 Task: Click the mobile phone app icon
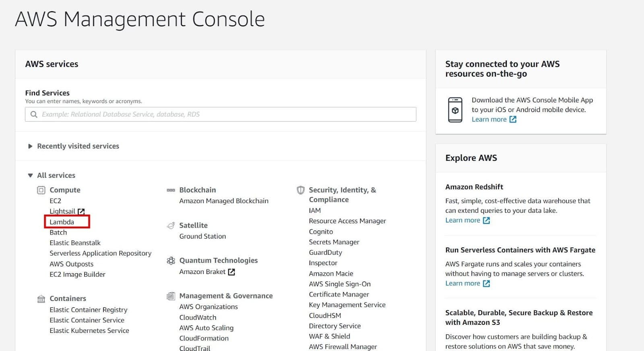point(455,110)
